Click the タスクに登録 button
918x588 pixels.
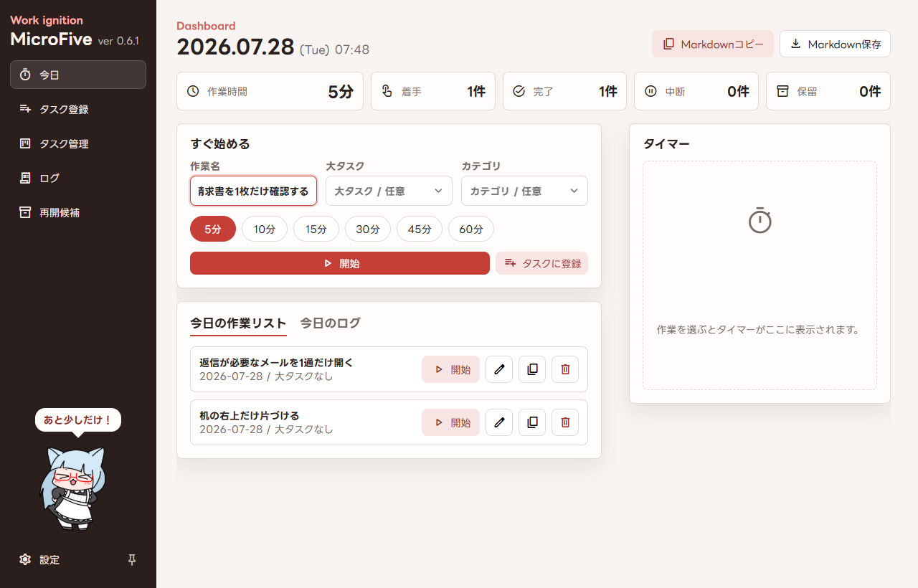point(541,263)
